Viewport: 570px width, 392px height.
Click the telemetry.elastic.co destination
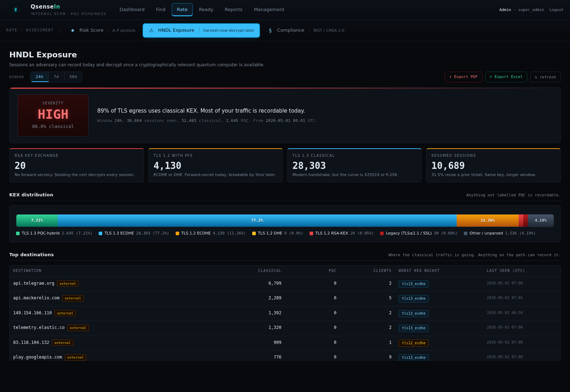tap(39, 328)
